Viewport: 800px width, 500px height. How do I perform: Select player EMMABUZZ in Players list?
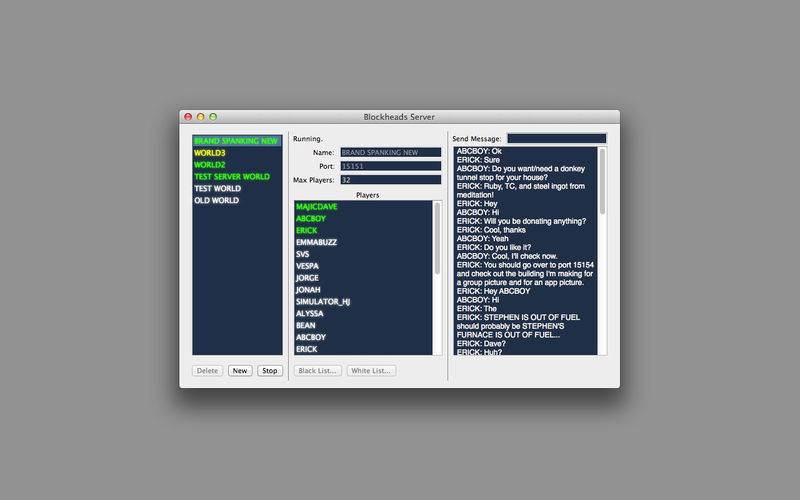point(317,242)
